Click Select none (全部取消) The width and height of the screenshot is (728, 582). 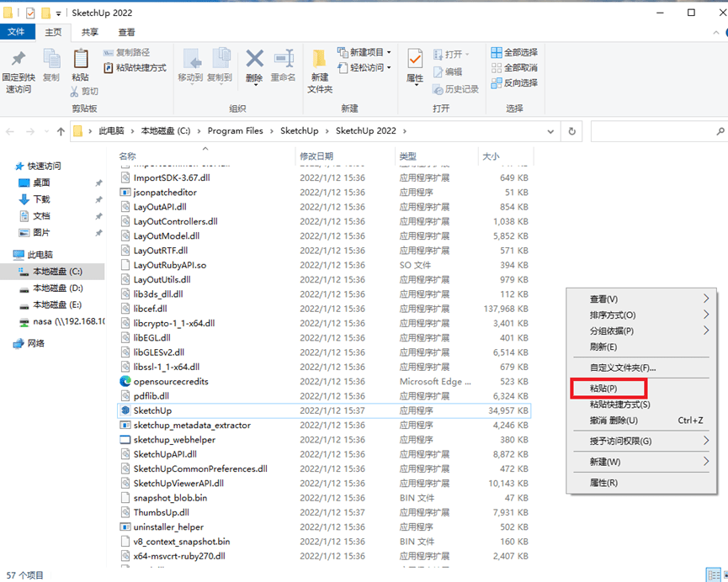tap(514, 68)
